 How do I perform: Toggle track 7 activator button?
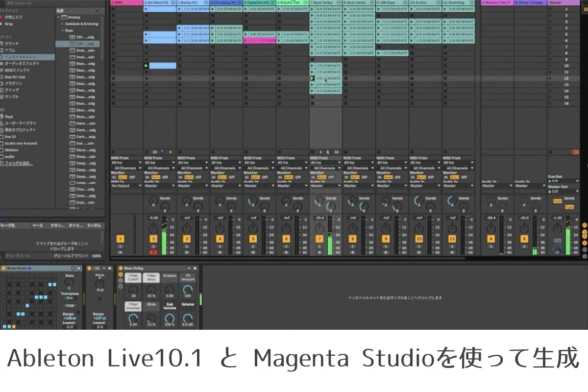[319, 239]
